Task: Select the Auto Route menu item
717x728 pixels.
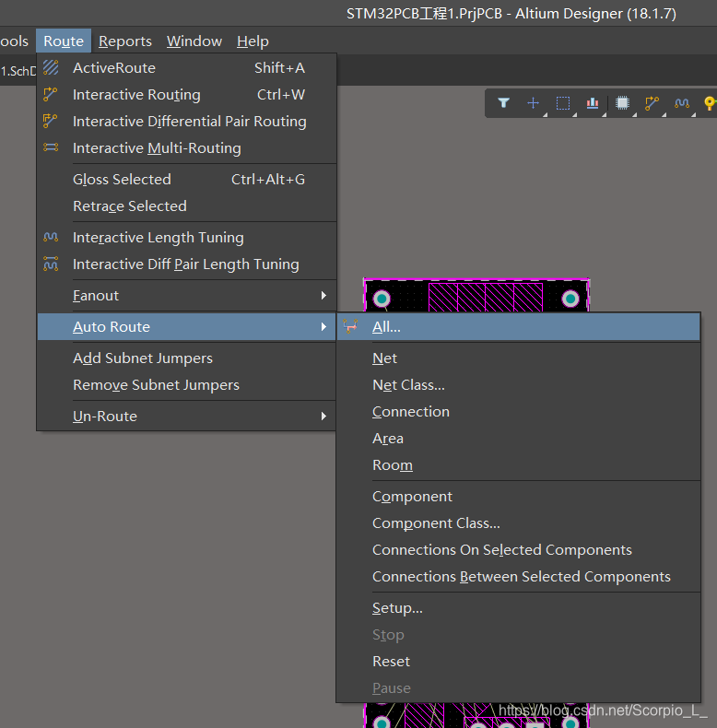Action: tap(187, 326)
